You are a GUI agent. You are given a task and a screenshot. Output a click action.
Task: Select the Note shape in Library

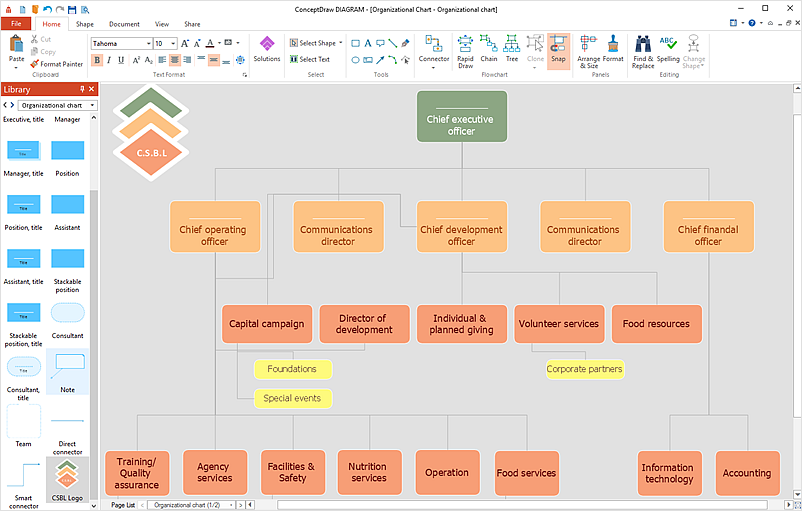coord(68,369)
